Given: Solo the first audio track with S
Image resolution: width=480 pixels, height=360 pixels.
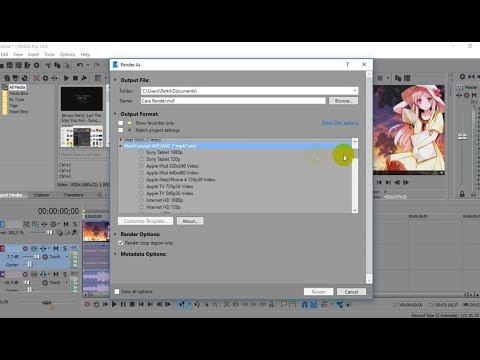Looking at the screenshot, I should (65, 248).
